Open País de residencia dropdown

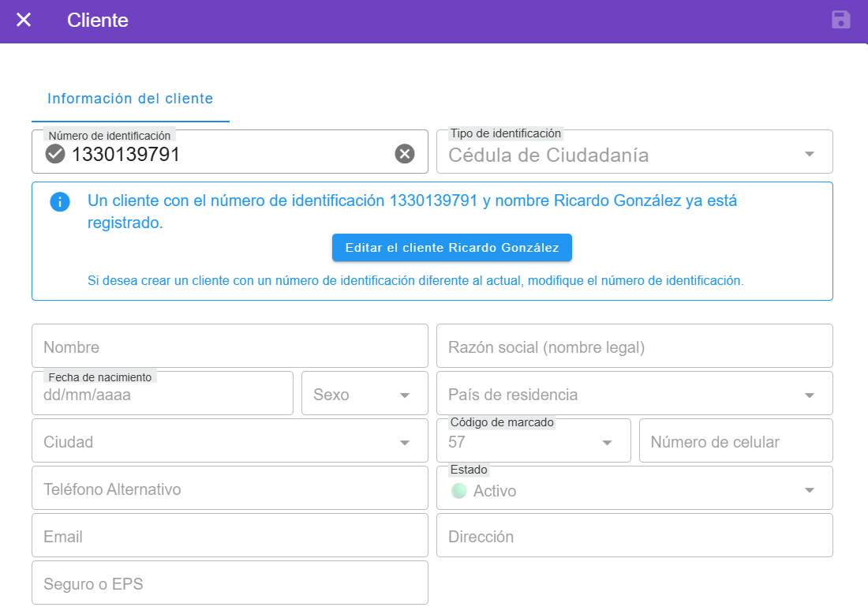[809, 395]
